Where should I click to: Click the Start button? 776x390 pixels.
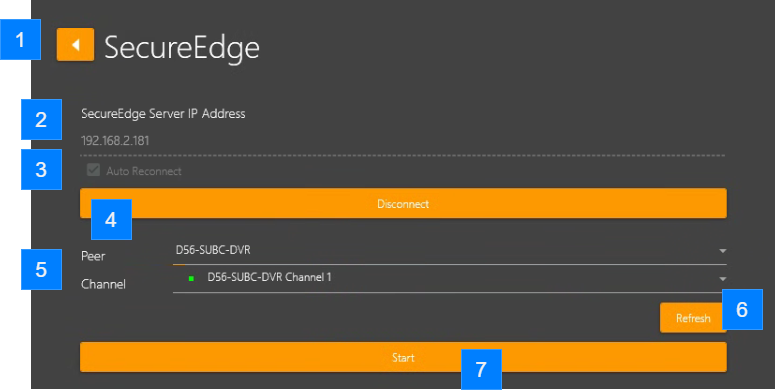pyautogui.click(x=403, y=357)
